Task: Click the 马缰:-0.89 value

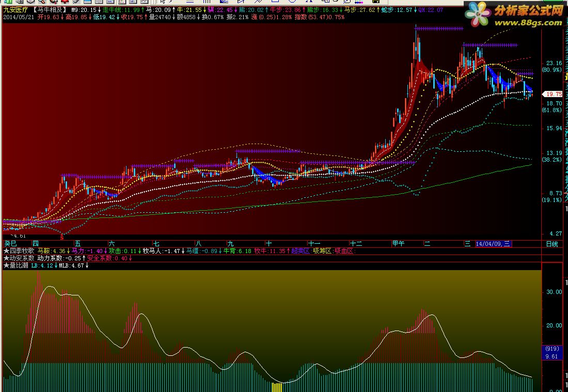Action: 202,250
